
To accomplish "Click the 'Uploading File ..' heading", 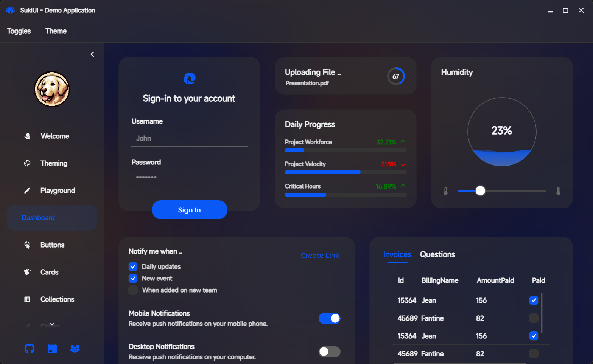I will coord(313,72).
